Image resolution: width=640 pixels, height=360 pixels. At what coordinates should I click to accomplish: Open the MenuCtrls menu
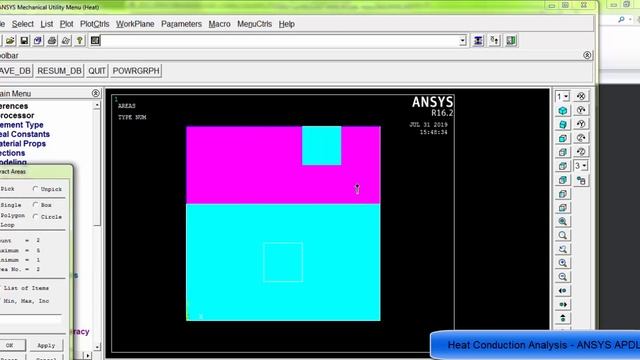pos(254,24)
